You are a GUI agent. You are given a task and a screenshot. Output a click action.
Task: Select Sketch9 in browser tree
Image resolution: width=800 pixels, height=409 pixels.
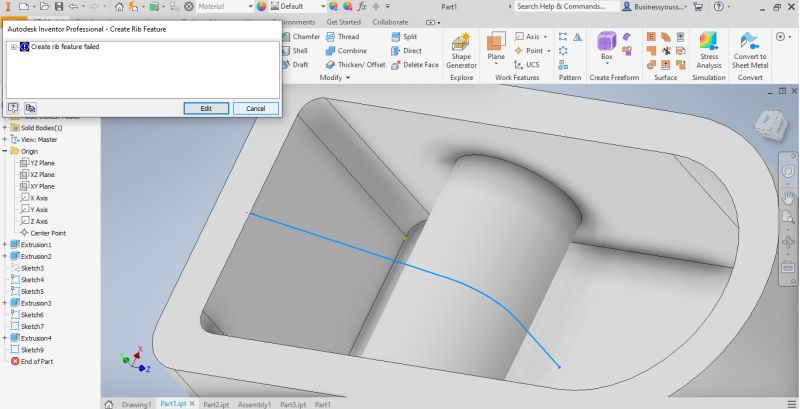(x=28, y=350)
